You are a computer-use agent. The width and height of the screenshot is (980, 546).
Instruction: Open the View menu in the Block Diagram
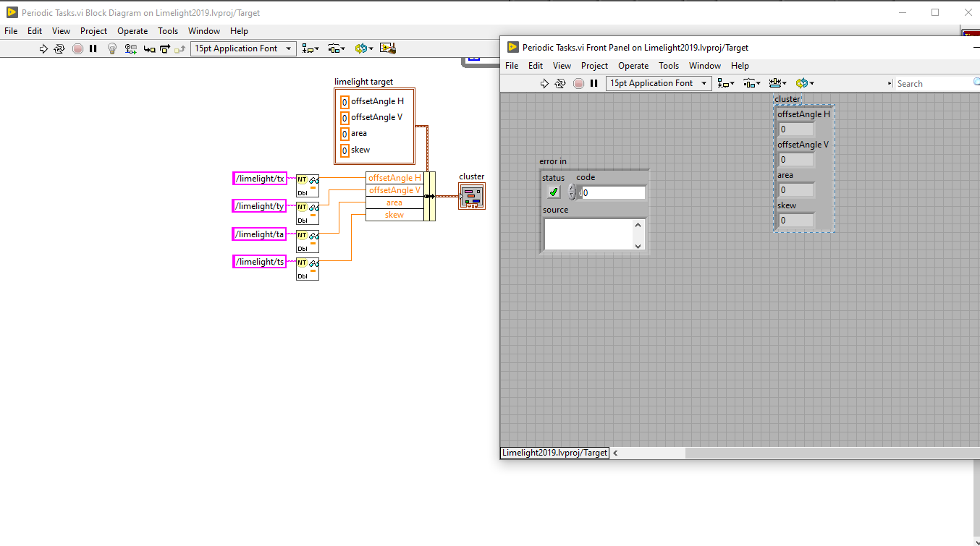click(61, 31)
